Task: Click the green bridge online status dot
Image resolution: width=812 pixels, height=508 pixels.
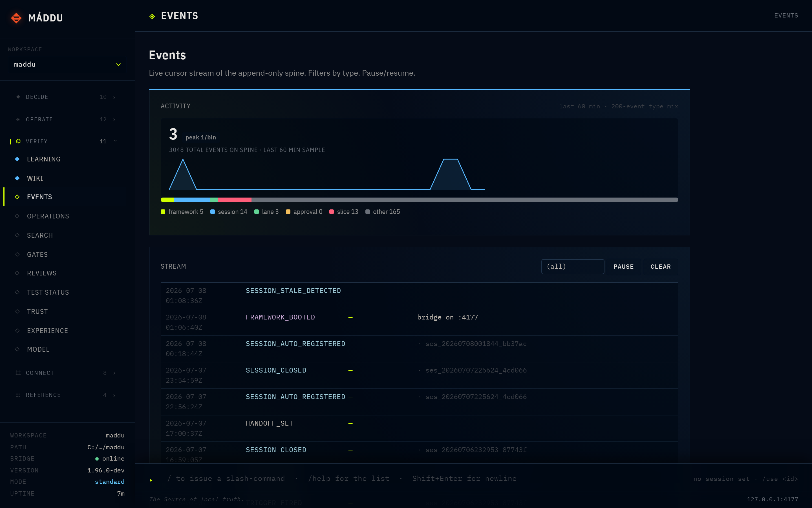Action: pos(97,459)
